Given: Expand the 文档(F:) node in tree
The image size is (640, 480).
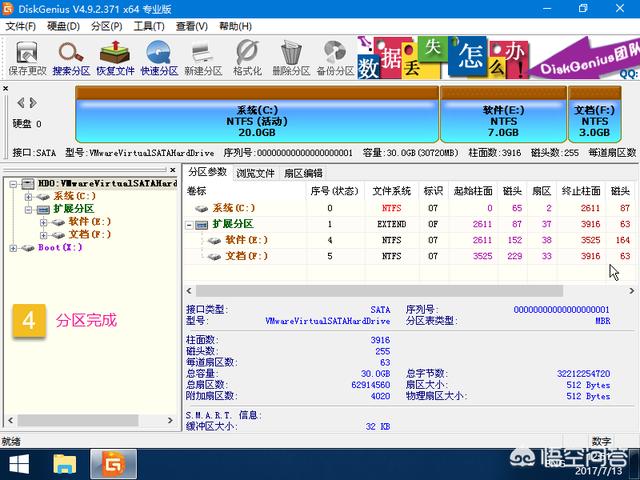Looking at the screenshot, I should (x=43, y=235).
